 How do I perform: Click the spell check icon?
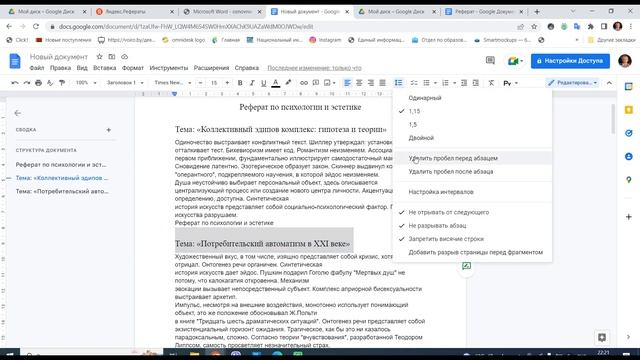tap(50, 83)
